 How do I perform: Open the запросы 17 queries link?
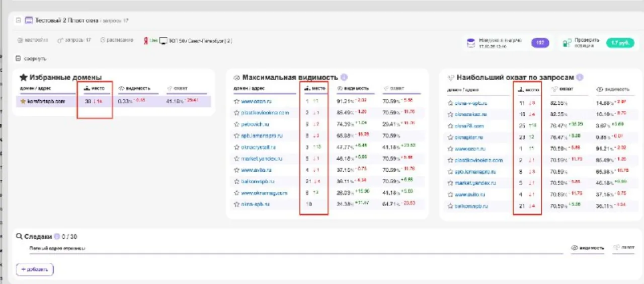(x=74, y=40)
